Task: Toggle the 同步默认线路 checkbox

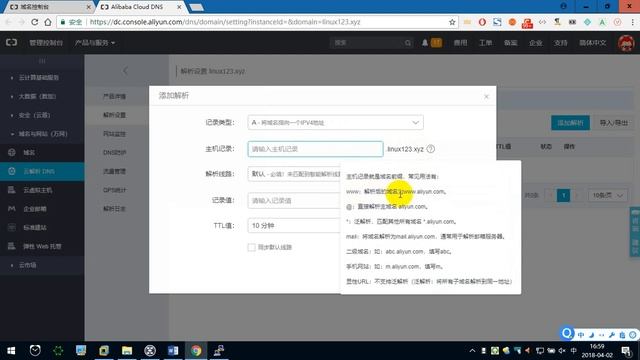Action: click(x=251, y=247)
